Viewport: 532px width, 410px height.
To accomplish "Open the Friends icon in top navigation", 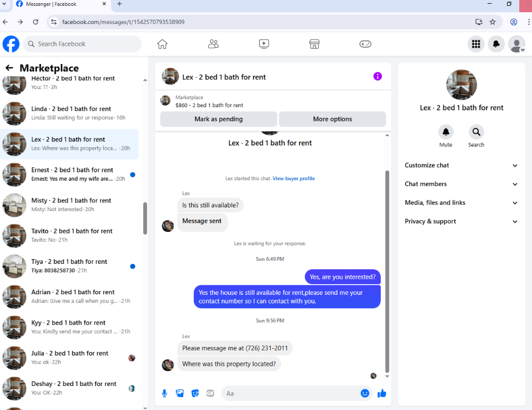I will tap(213, 44).
